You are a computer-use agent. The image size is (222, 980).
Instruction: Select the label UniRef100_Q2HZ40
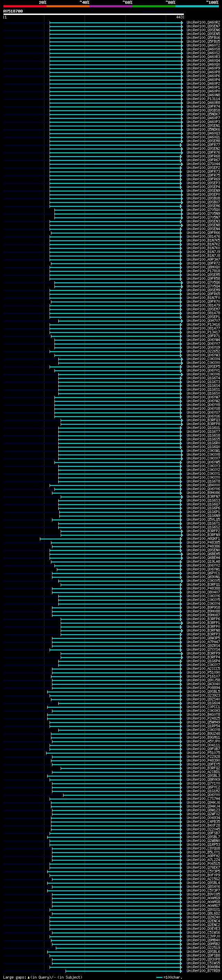pyautogui.click(x=203, y=917)
